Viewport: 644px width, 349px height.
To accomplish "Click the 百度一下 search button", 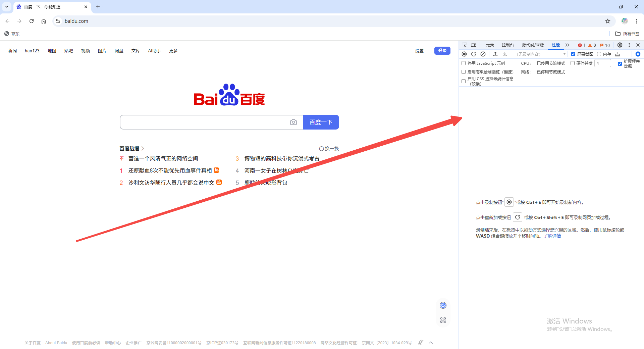I will tap(321, 122).
